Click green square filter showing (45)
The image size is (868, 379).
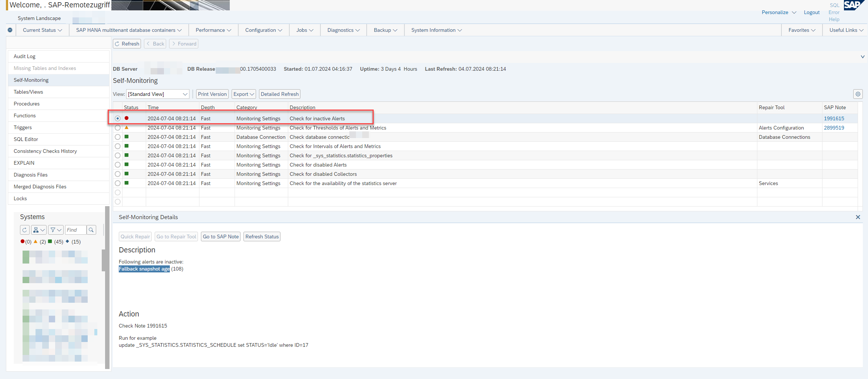click(x=50, y=241)
